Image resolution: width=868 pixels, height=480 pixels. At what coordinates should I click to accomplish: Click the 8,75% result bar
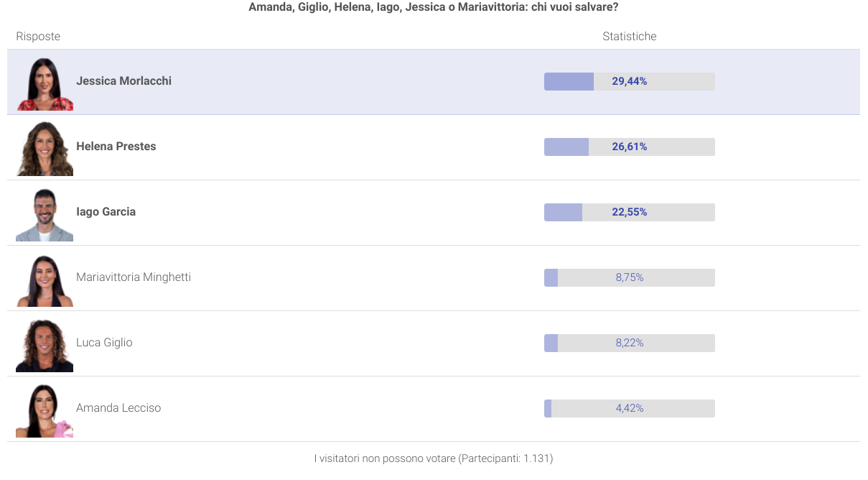coord(629,278)
